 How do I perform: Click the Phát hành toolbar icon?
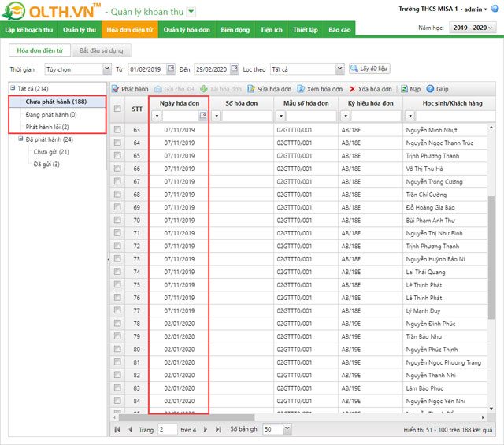[116, 90]
